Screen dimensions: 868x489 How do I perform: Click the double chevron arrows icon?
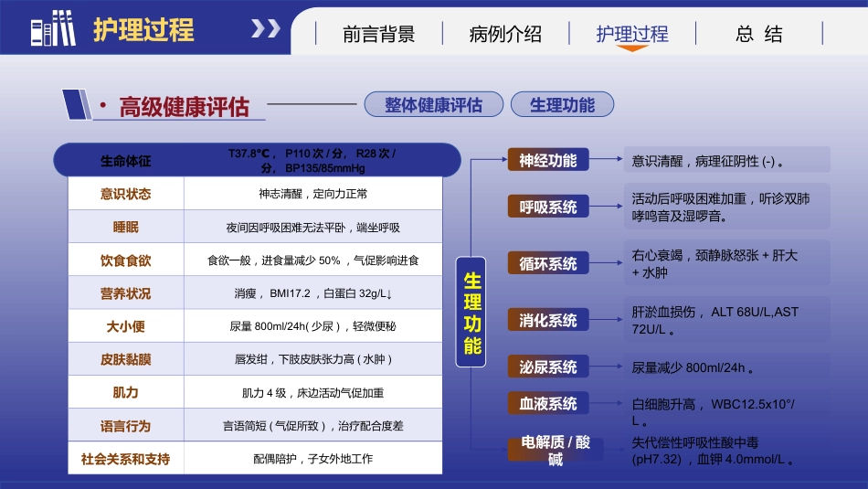266,28
